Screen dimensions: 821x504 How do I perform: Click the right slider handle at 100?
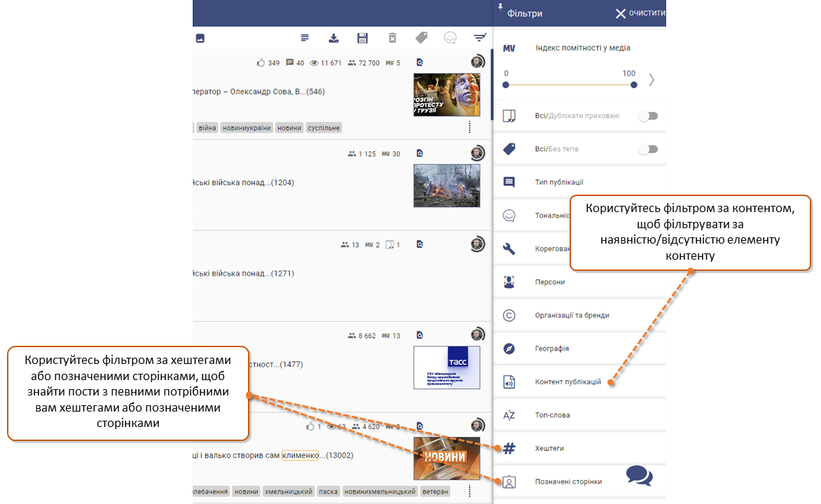coord(633,85)
